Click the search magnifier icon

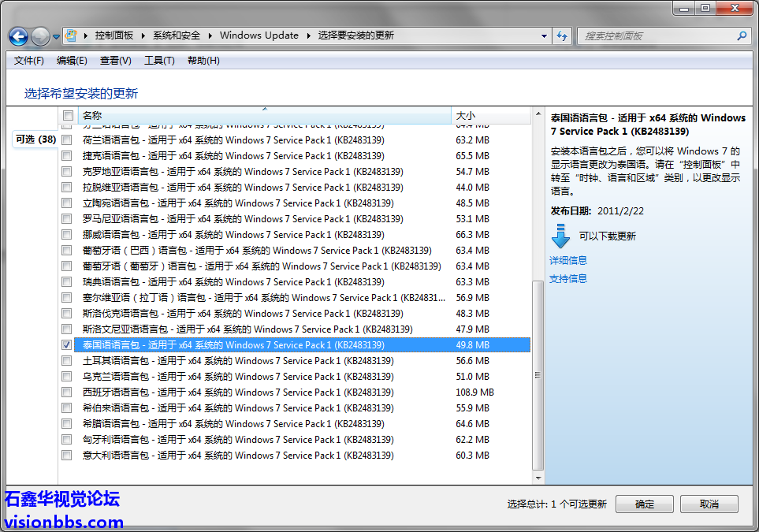tap(742, 35)
